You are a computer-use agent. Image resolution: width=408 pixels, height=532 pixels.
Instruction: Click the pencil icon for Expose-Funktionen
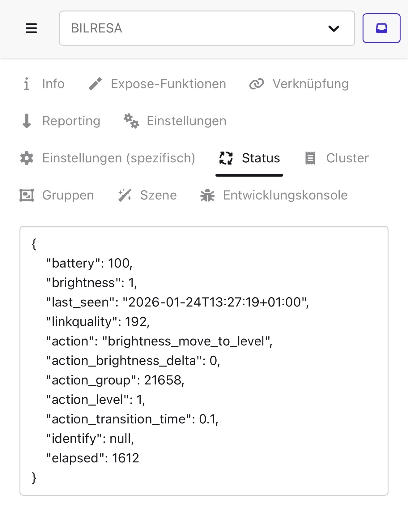tap(95, 84)
